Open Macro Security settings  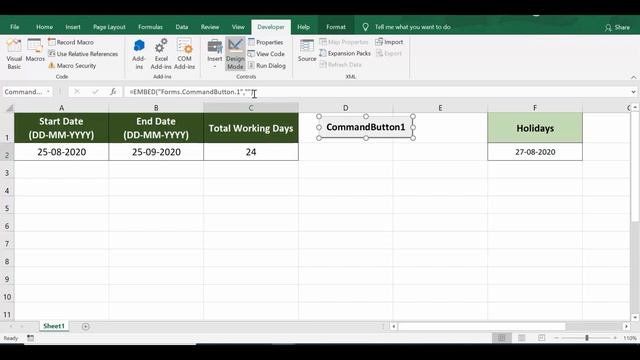(x=72, y=65)
